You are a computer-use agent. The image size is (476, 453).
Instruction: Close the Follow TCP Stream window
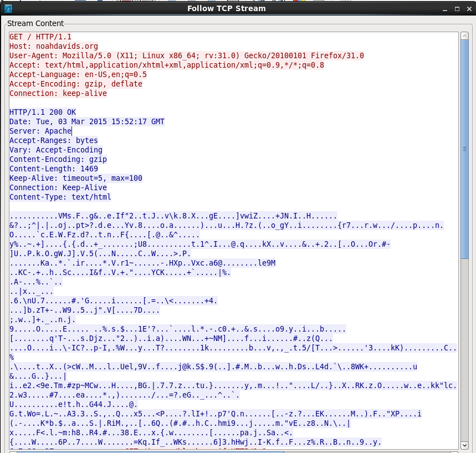point(467,8)
